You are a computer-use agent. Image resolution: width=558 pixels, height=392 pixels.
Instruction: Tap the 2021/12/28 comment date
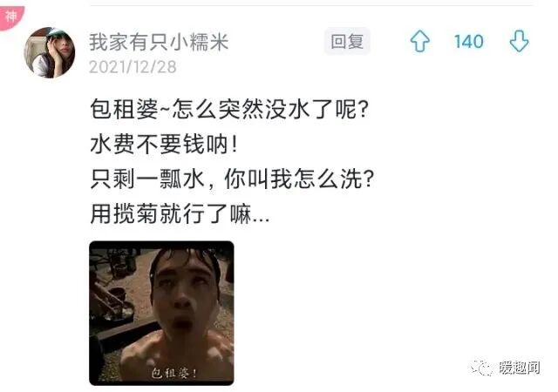pos(133,67)
